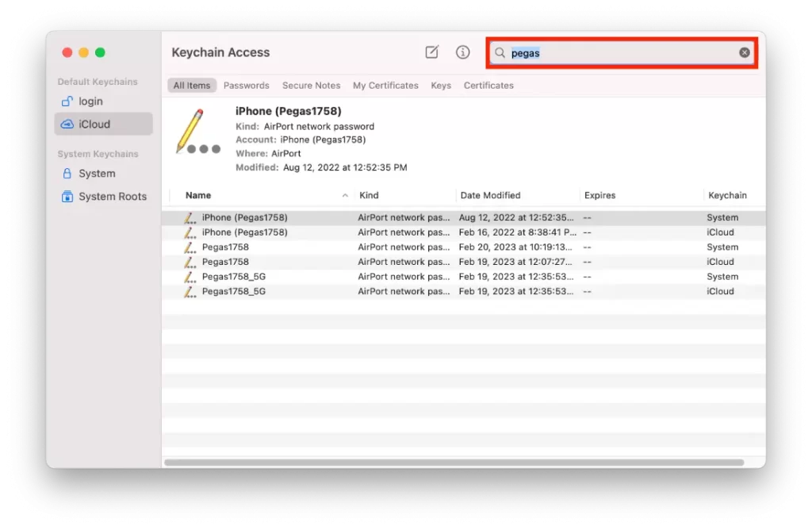Open the item info icon

[462, 52]
